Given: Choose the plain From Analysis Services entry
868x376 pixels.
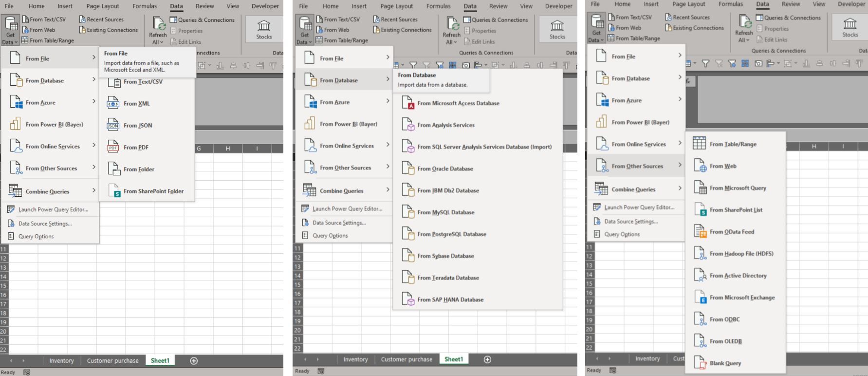Looking at the screenshot, I should click(x=478, y=125).
